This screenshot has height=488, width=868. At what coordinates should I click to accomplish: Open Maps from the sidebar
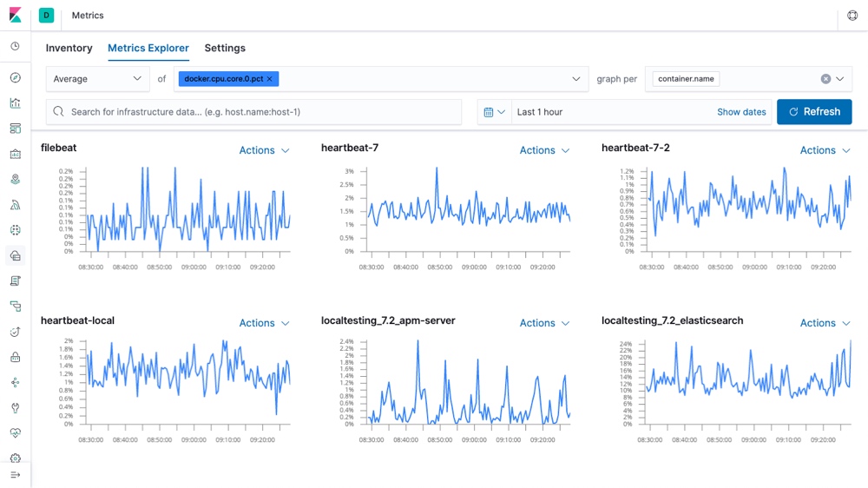coord(15,180)
